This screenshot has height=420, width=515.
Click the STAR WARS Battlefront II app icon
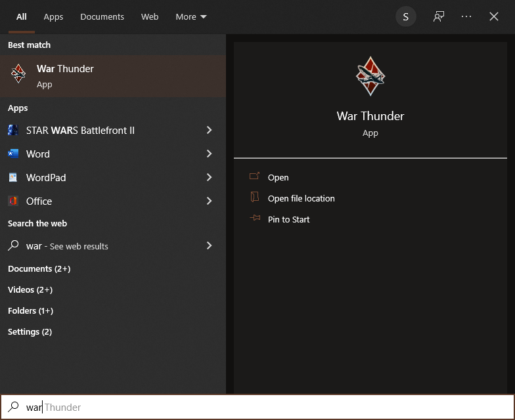tap(13, 130)
